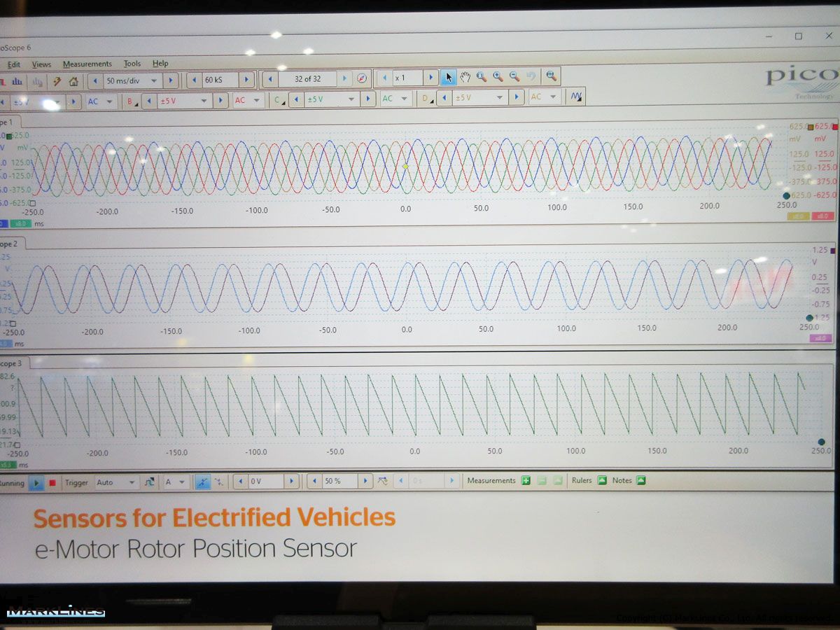The height and width of the screenshot is (630, 840).
Task: Close the PicoScope window
Action: [x=829, y=35]
